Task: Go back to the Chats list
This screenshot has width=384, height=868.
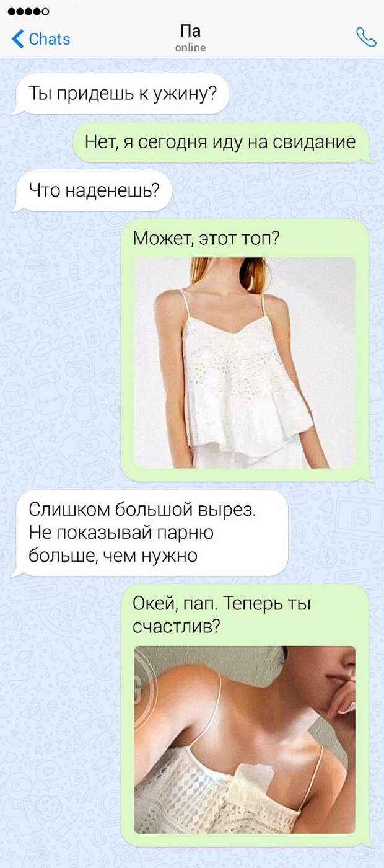Action: pyautogui.click(x=41, y=38)
